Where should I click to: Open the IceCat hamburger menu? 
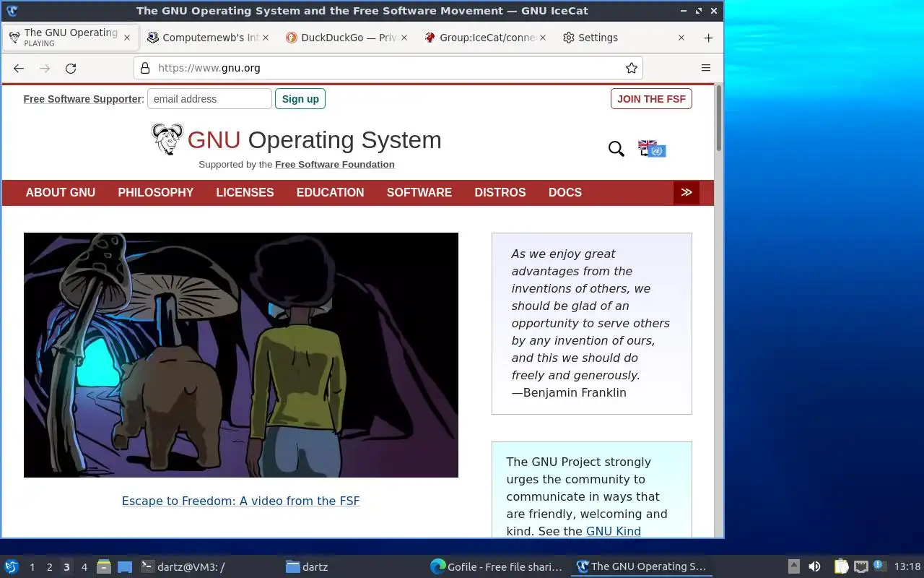click(706, 68)
